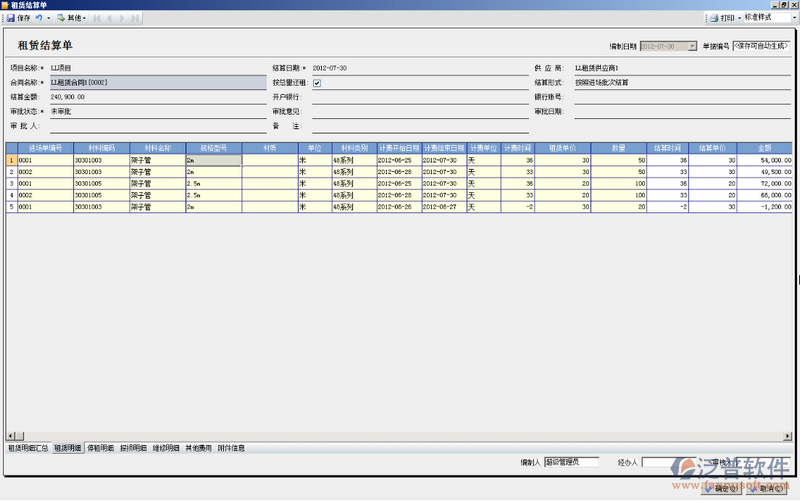This screenshot has width=800, height=501.
Task: Click the 取消 cancel button
Action: (770, 489)
